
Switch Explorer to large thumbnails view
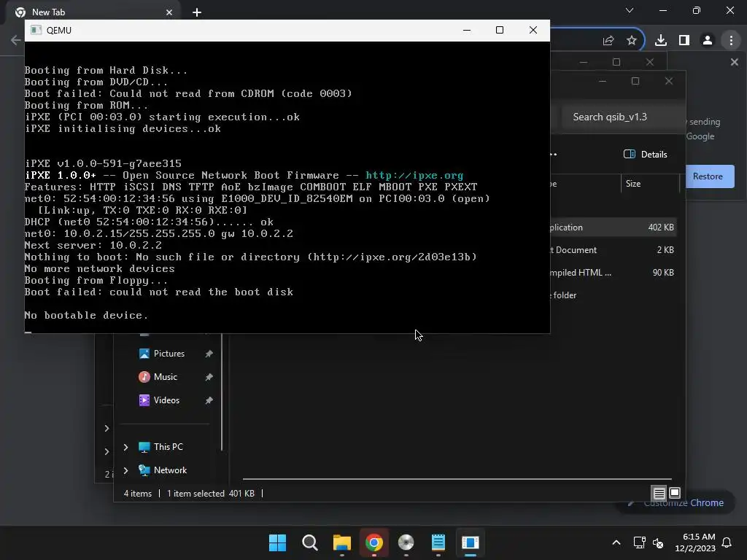tap(675, 494)
